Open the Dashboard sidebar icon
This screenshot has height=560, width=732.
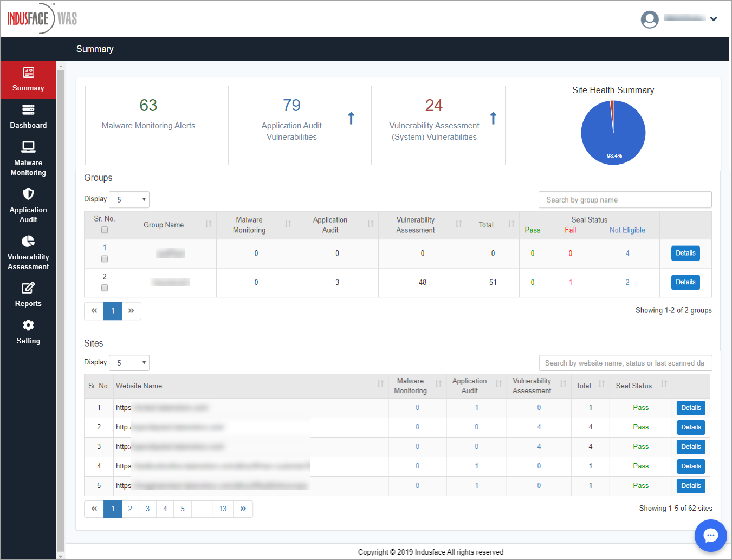[28, 110]
